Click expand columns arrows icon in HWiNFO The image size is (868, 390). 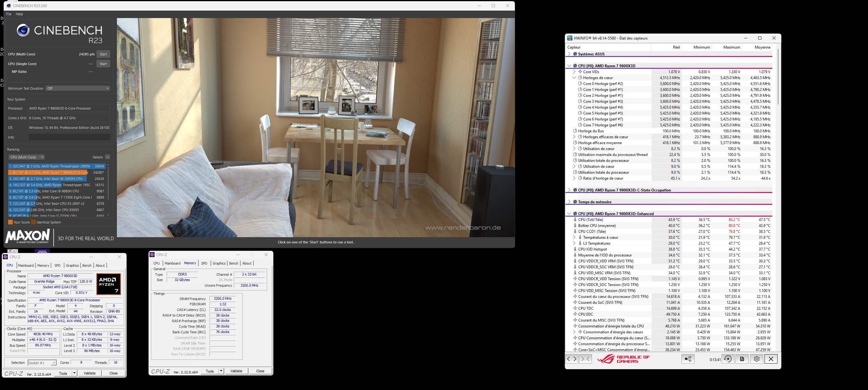(x=572, y=359)
